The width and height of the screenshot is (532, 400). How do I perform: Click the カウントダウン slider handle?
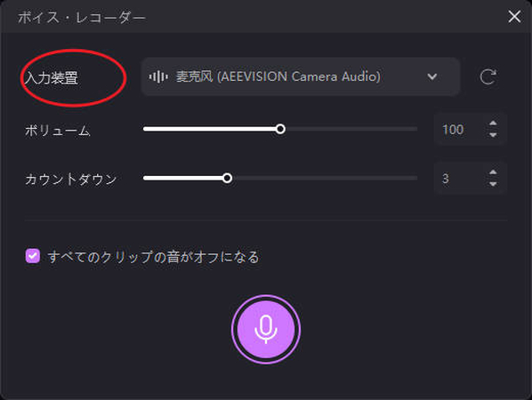click(x=228, y=178)
